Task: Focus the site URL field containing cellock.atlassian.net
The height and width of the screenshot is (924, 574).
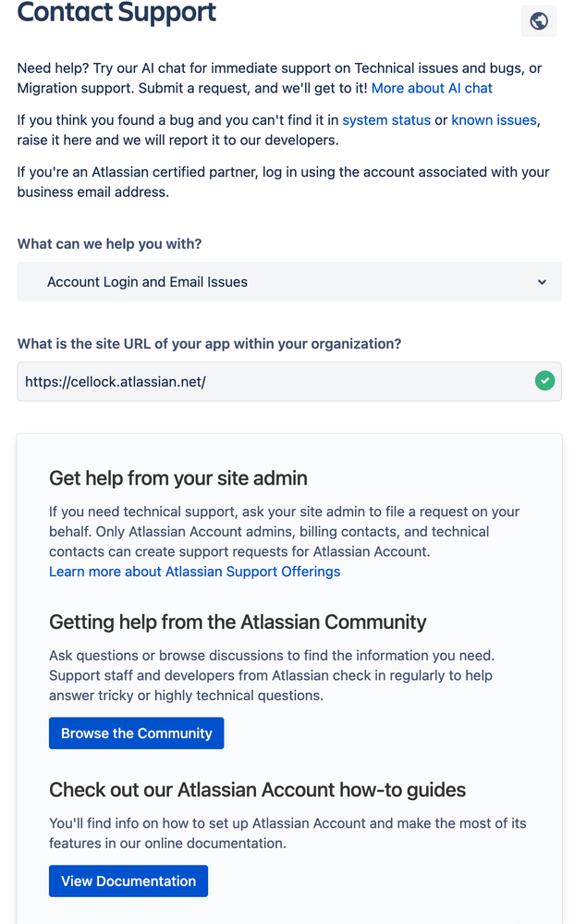Action: tap(289, 381)
